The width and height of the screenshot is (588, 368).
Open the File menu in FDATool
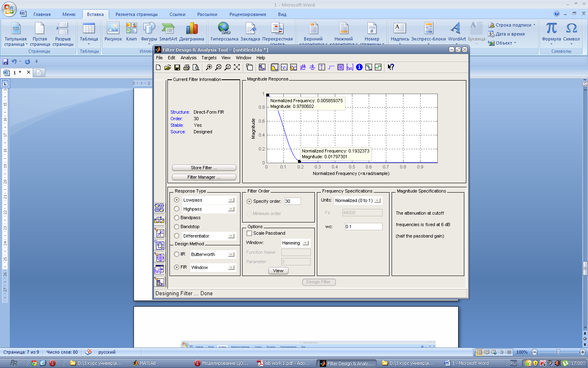pos(159,58)
